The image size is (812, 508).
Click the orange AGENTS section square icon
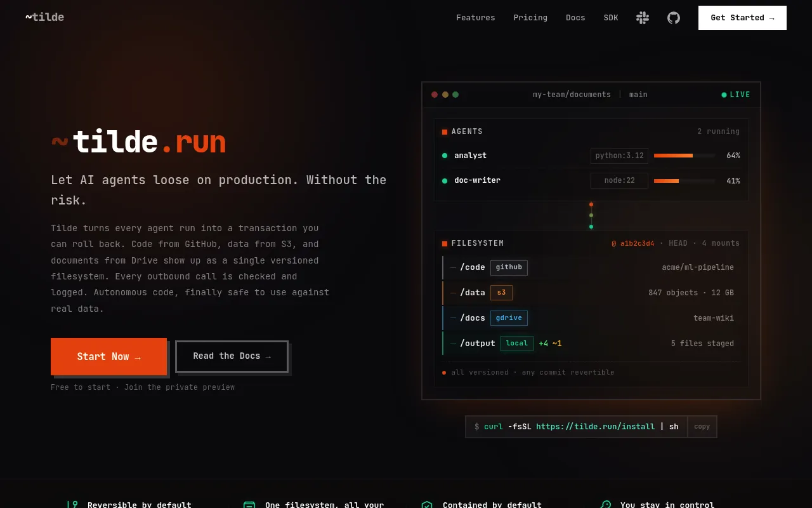tap(445, 132)
